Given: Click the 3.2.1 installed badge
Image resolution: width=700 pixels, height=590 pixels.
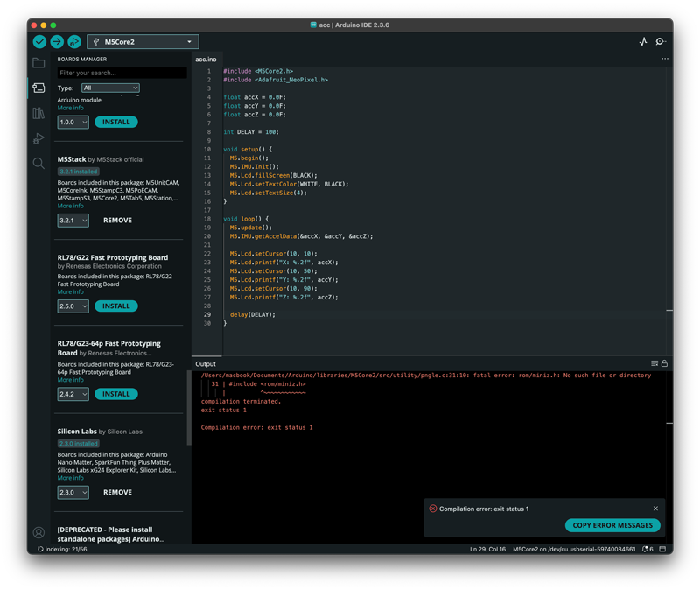Looking at the screenshot, I should point(79,172).
